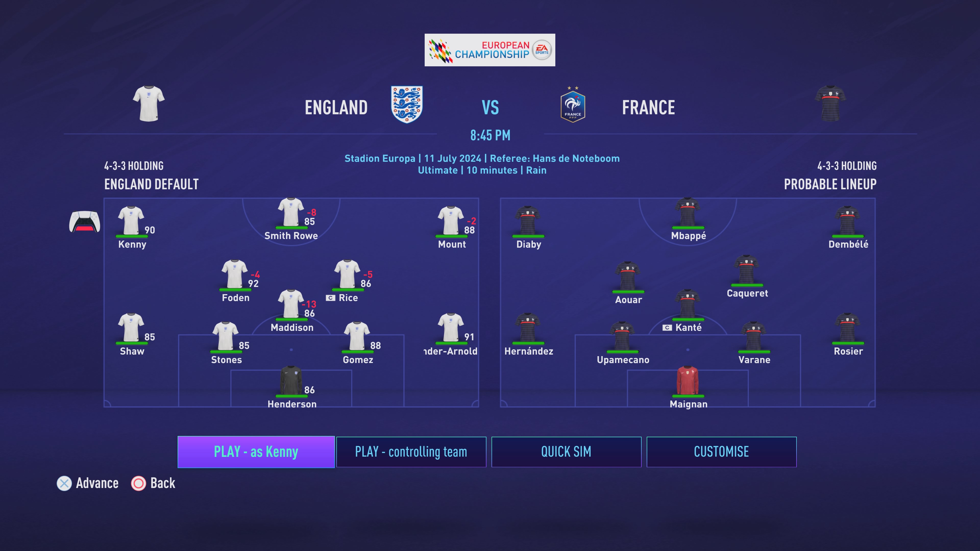Start a QUICK SIM of the match
This screenshot has width=980, height=551.
(x=566, y=452)
